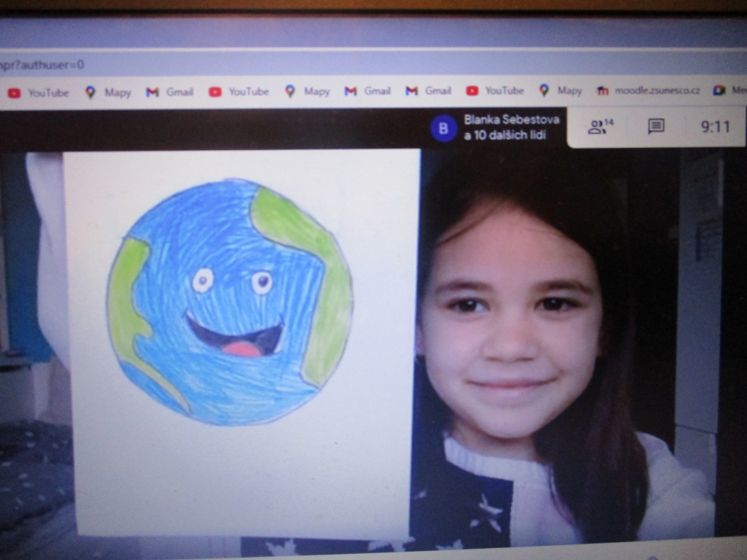
Task: Open the Mapy bookmark beside moodle
Action: coord(561,90)
